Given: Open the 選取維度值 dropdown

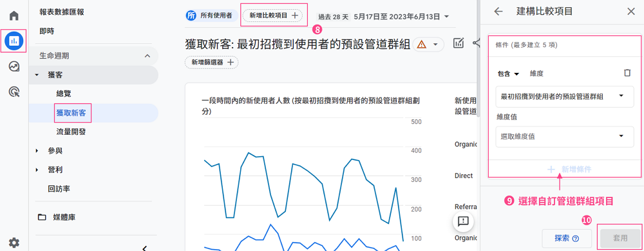Looking at the screenshot, I should [565, 137].
